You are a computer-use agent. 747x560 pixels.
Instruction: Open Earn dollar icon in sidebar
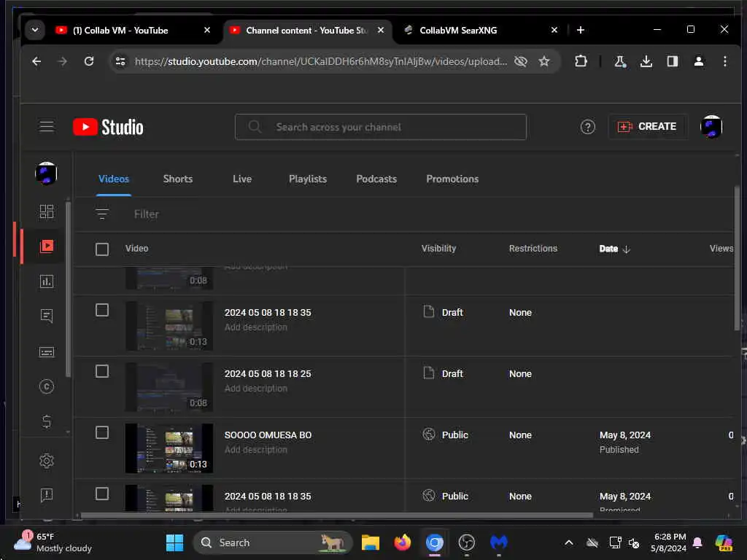pos(46,421)
